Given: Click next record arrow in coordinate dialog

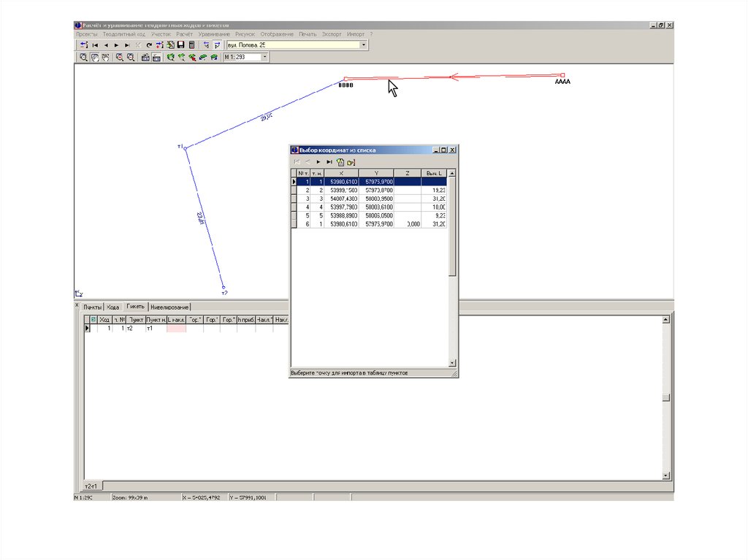Looking at the screenshot, I should coord(318,161).
